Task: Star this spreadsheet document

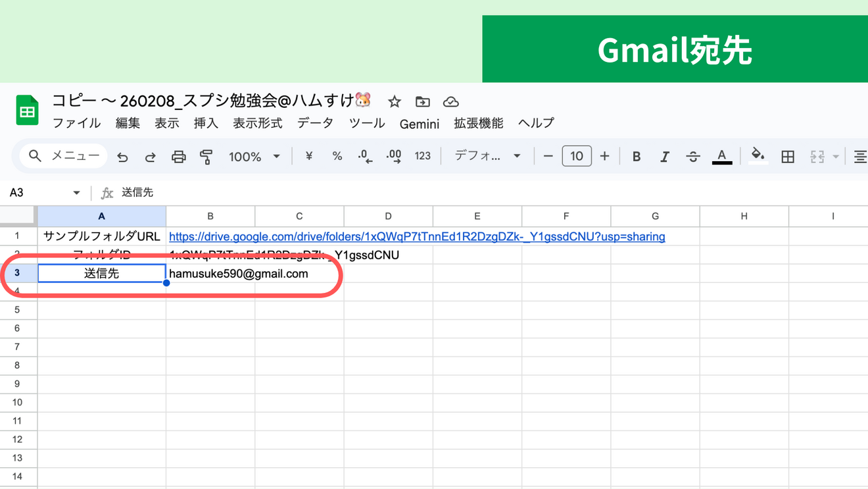Action: click(395, 102)
